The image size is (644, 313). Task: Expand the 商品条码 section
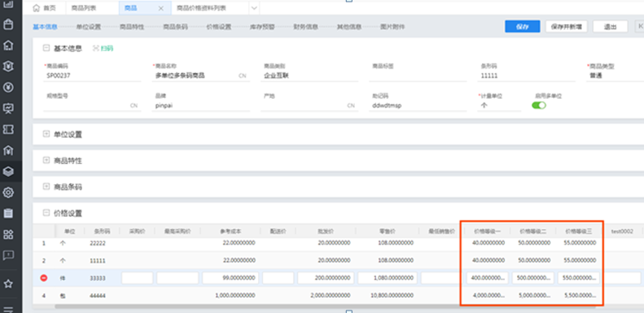(46, 187)
